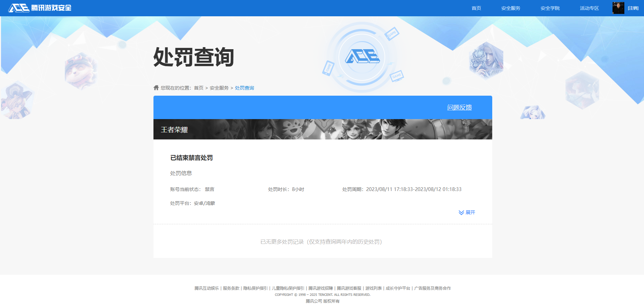Go to 首页 in the breadcrumb
644x305 pixels.
(x=199, y=88)
